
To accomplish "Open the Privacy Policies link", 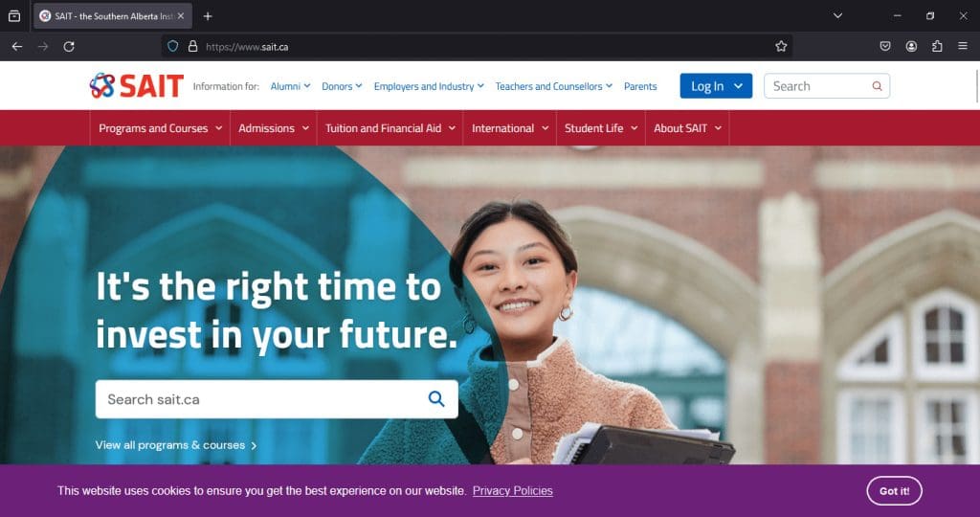I will 513,491.
